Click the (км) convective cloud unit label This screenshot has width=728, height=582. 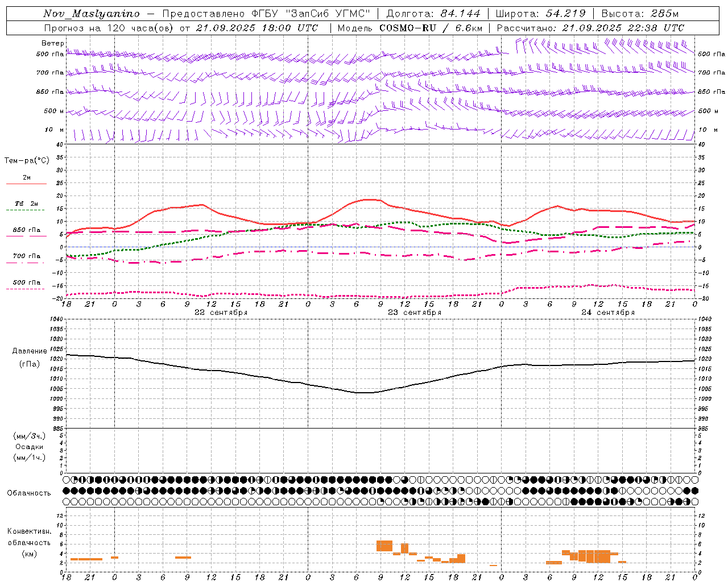[x=30, y=554]
